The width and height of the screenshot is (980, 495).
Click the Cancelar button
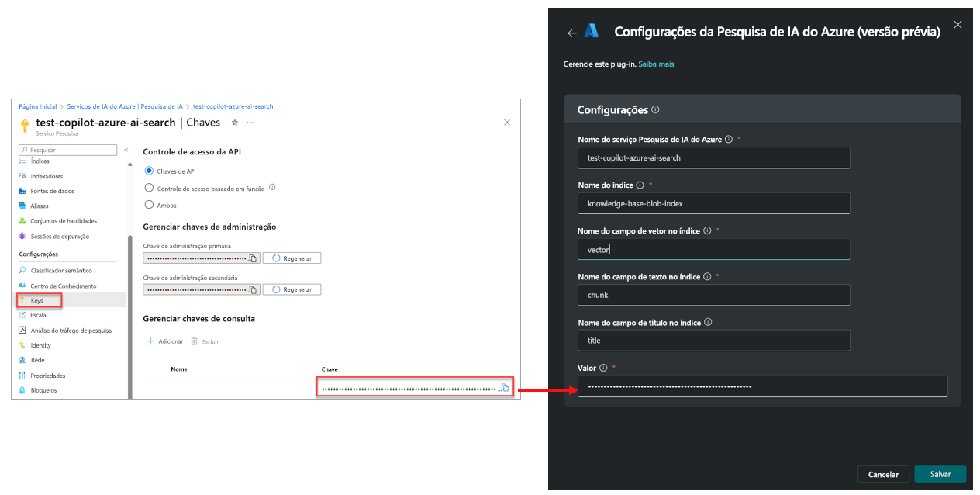click(883, 474)
